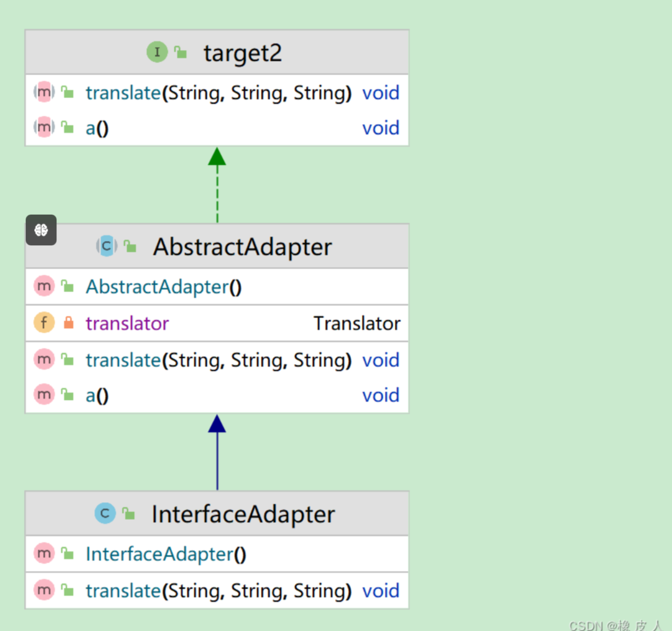Select the AbstractAdapter class header
This screenshot has width=672, height=631.
click(x=242, y=246)
